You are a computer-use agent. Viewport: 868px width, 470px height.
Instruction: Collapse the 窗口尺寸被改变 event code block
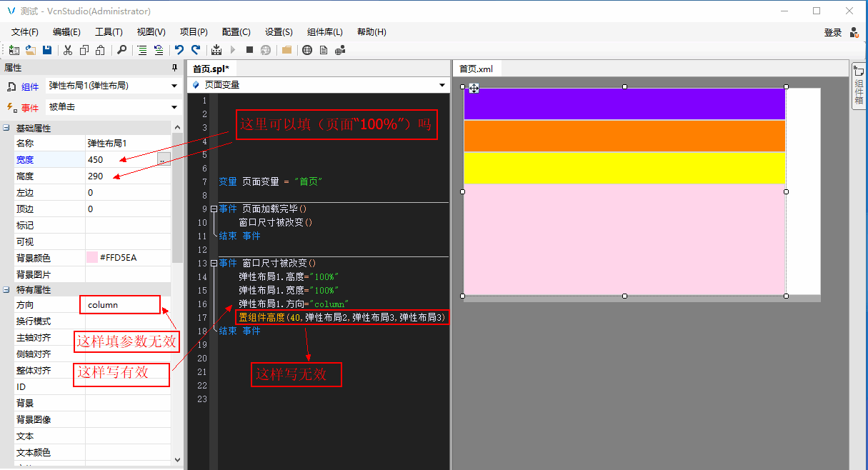[214, 264]
